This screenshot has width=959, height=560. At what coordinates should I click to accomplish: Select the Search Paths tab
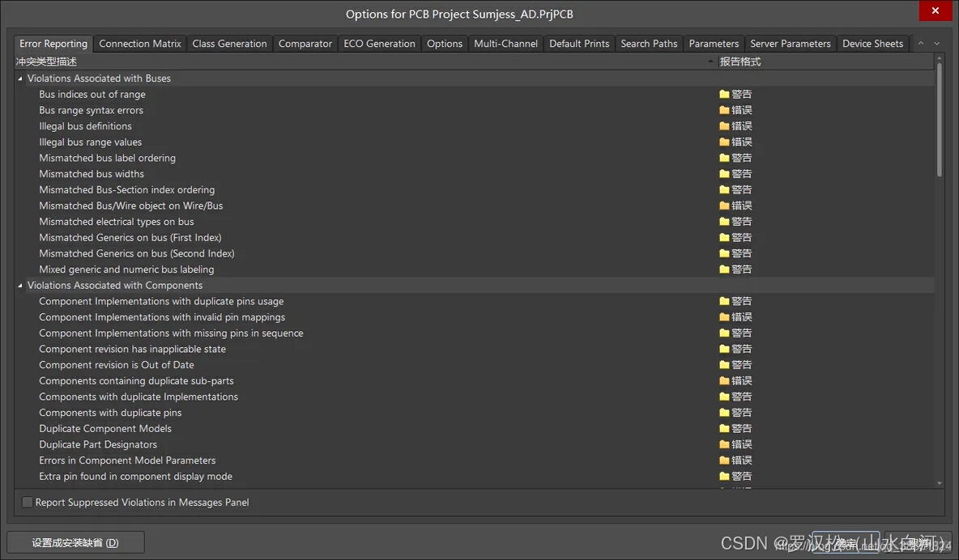[649, 44]
